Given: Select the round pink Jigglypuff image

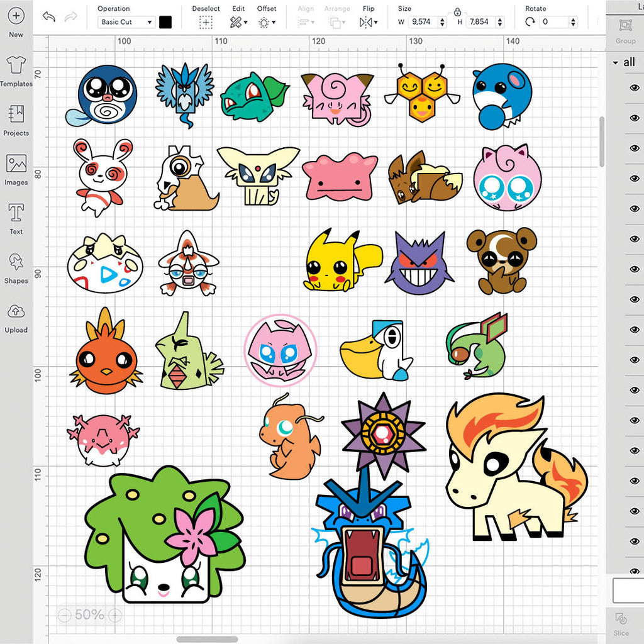Looking at the screenshot, I should (508, 177).
